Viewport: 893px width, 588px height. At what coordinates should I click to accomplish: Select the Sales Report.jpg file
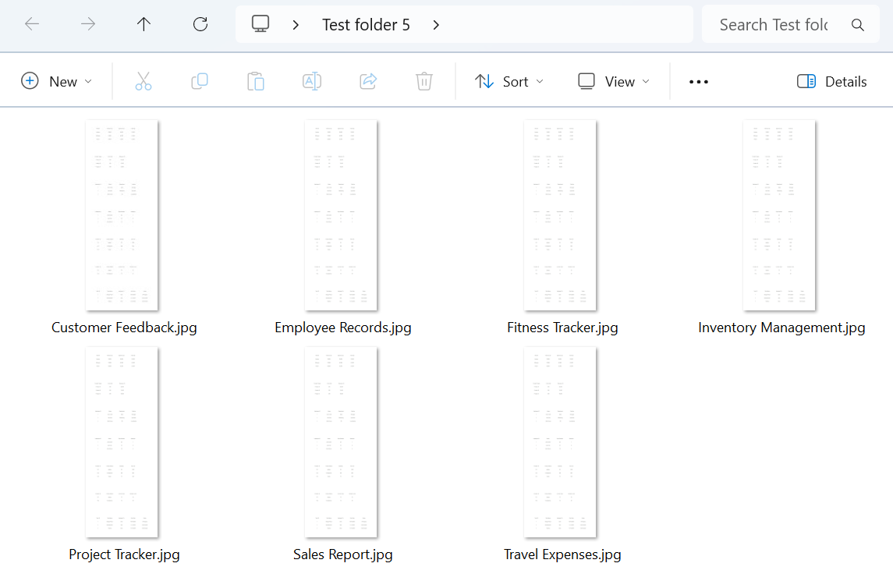coord(342,442)
